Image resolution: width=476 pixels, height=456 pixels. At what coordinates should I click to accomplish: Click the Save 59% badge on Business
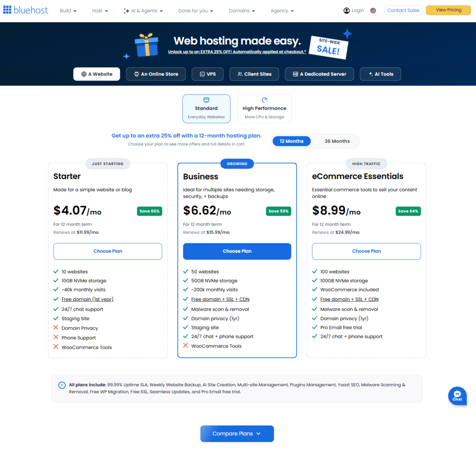point(278,211)
